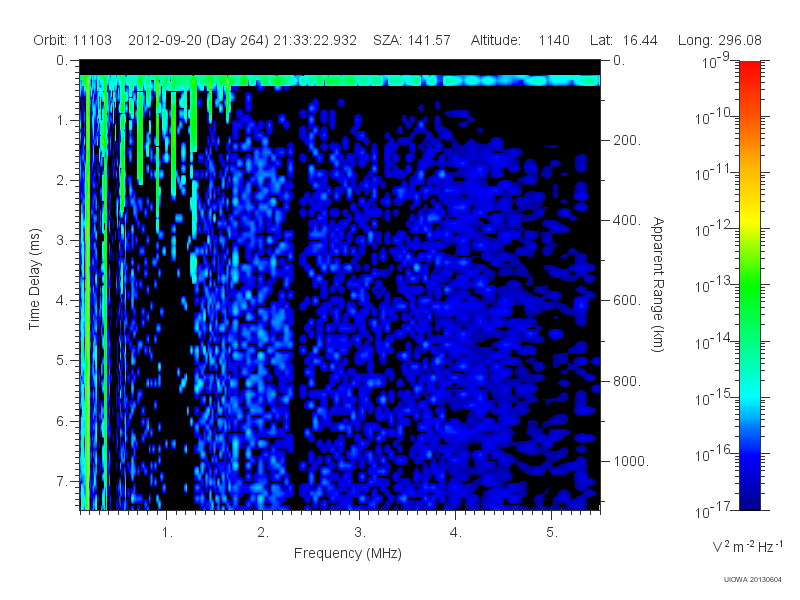
Task: Click the '1.' tick on frequency axis
Action: click(x=167, y=533)
